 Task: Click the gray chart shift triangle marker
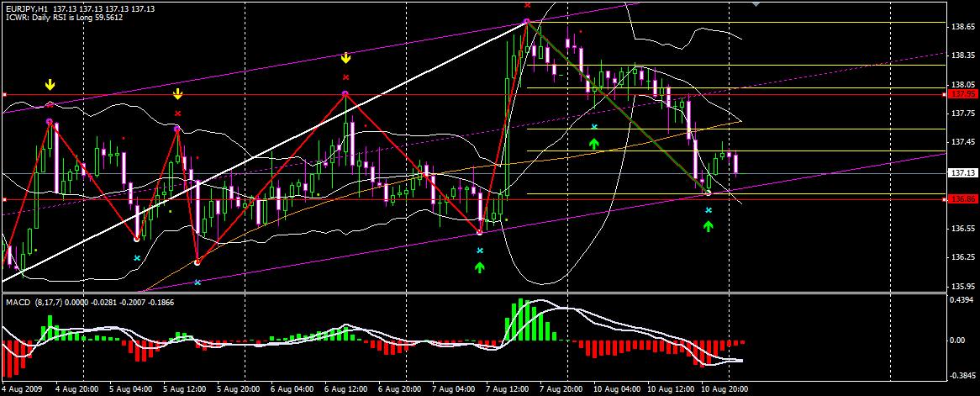click(x=756, y=3)
